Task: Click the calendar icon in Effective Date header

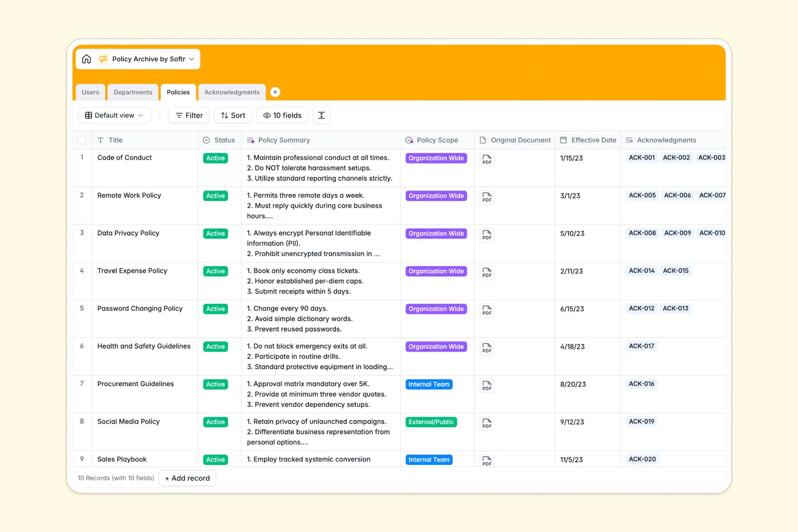Action: [563, 140]
